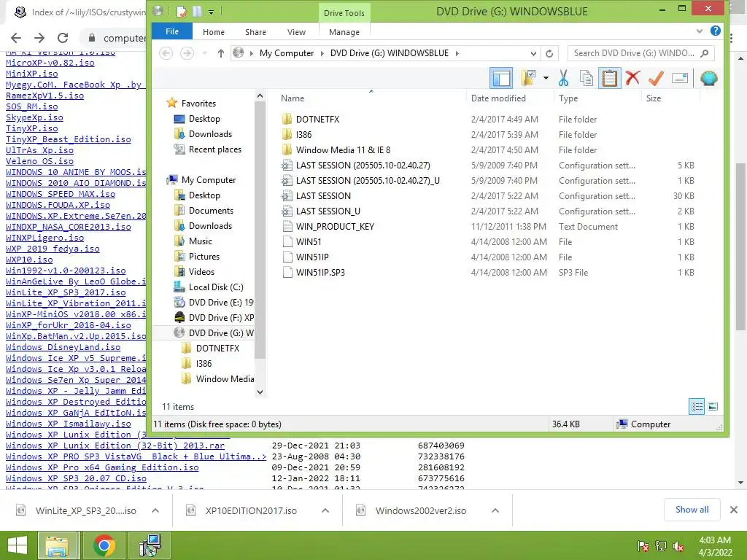Open Chrome from the taskbar
The height and width of the screenshot is (560, 747).
(104, 545)
